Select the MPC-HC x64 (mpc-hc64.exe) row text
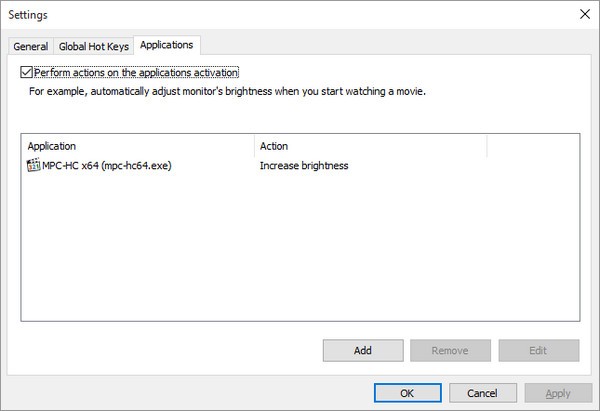 (107, 166)
